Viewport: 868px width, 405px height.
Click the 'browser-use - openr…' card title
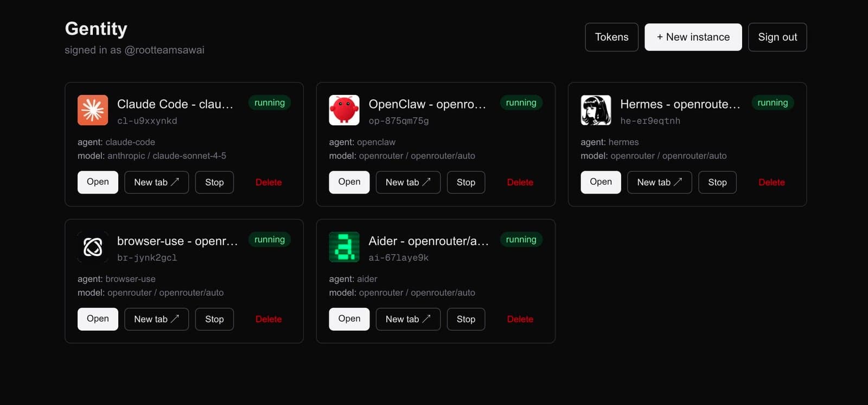[177, 241]
